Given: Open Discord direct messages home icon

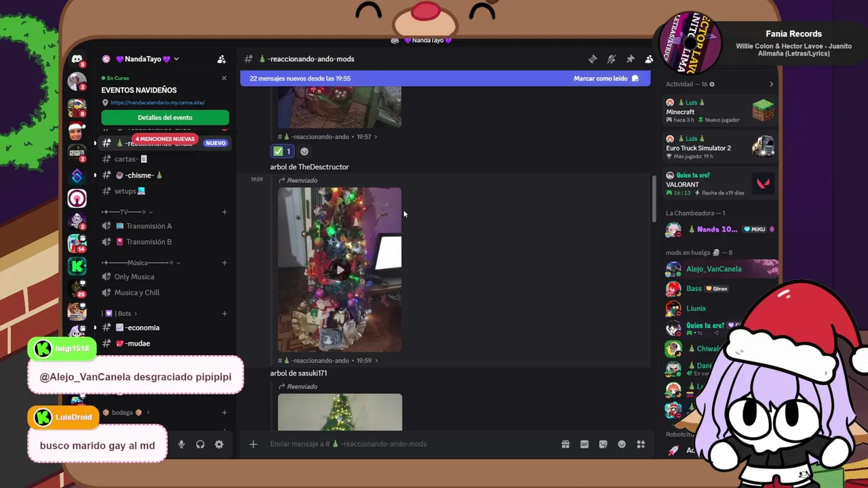Looking at the screenshot, I should tap(77, 60).
